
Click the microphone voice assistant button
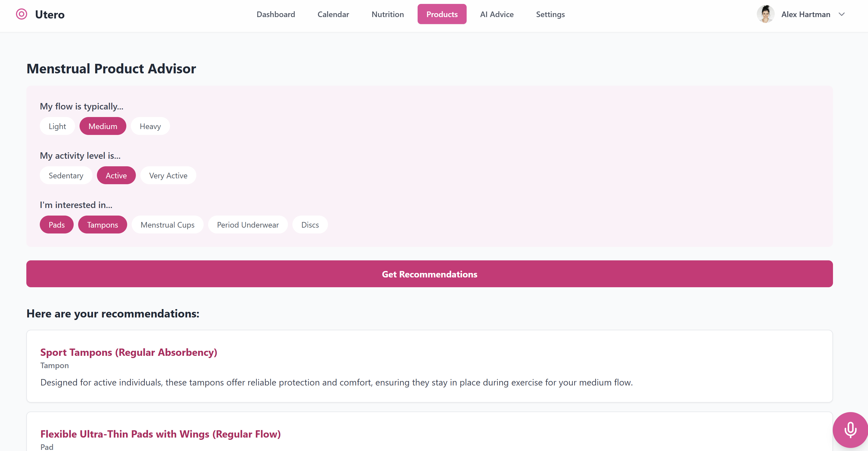coord(850,429)
